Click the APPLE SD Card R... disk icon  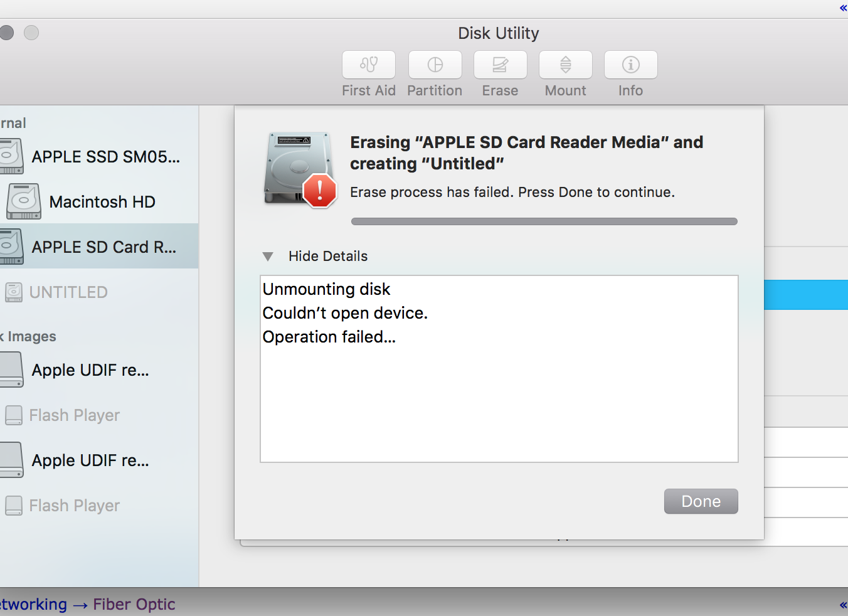(11, 247)
